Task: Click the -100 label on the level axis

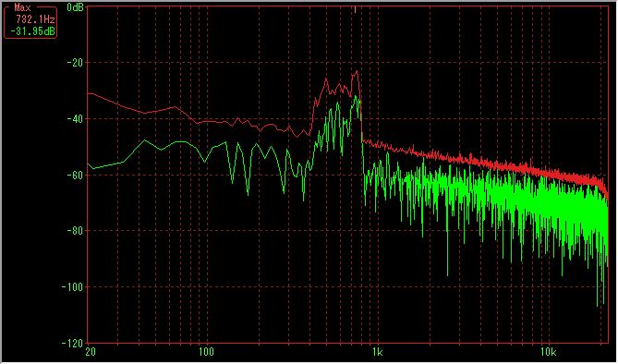Action: click(73, 286)
